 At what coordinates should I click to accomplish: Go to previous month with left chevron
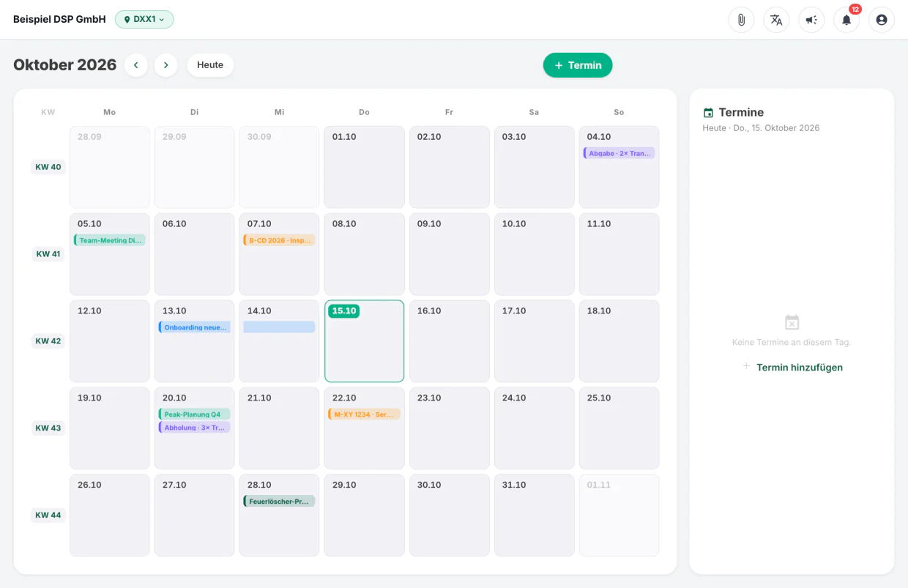pos(136,65)
